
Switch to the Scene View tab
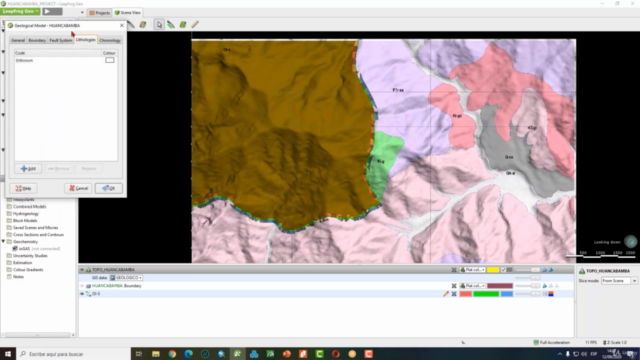pos(127,13)
